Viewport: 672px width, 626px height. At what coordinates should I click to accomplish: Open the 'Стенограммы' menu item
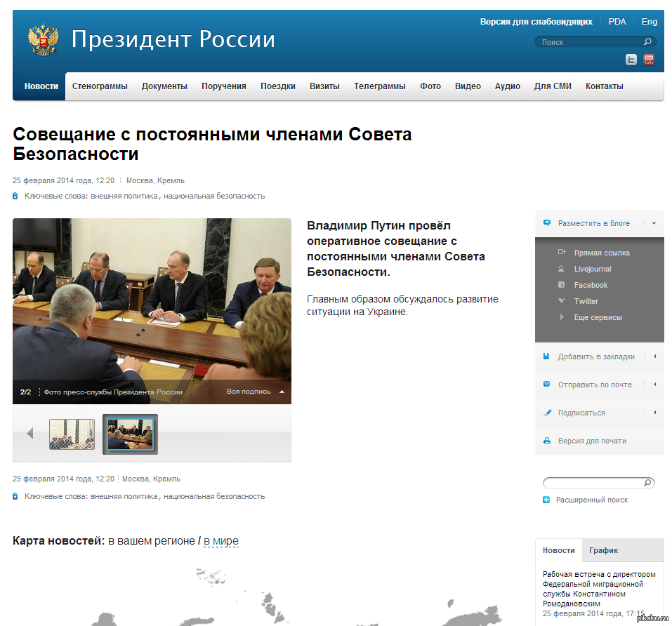point(100,86)
